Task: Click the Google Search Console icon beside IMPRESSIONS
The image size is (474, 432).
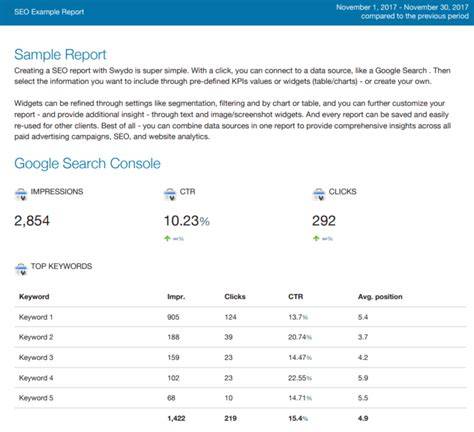Action: 21,194
